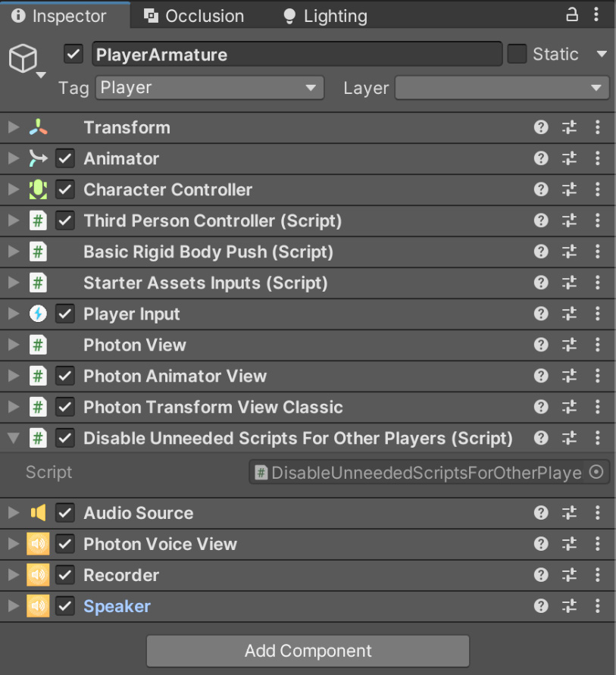The width and height of the screenshot is (616, 675).
Task: Click Starter Assets Inputs (Script) title
Action: 206,283
